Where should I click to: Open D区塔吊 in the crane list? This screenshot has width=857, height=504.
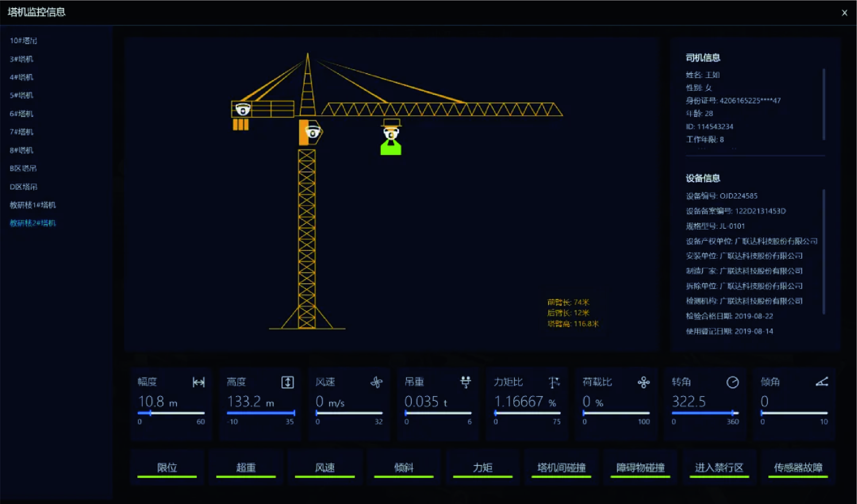point(23,187)
